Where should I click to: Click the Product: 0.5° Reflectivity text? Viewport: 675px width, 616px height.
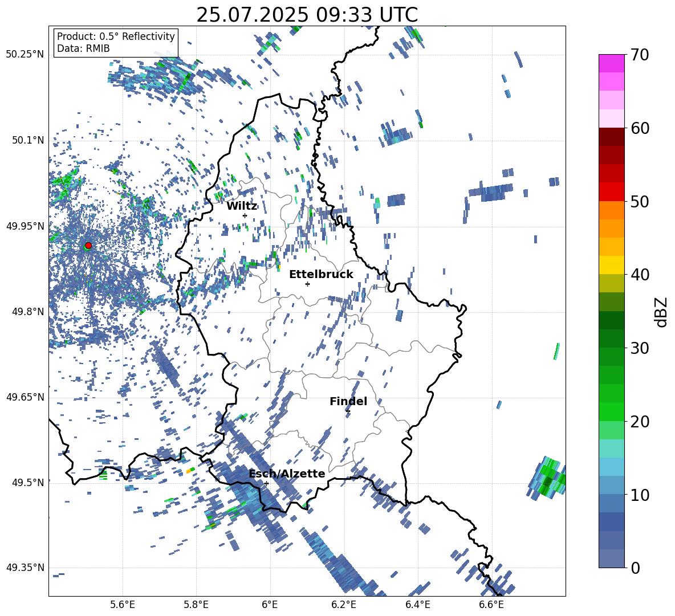coord(116,36)
